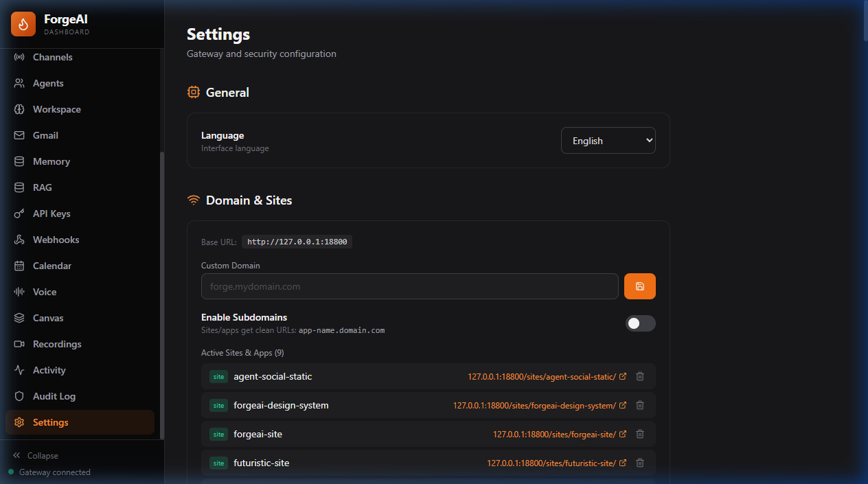
Task: Click the API Keys key icon
Action: tap(19, 214)
